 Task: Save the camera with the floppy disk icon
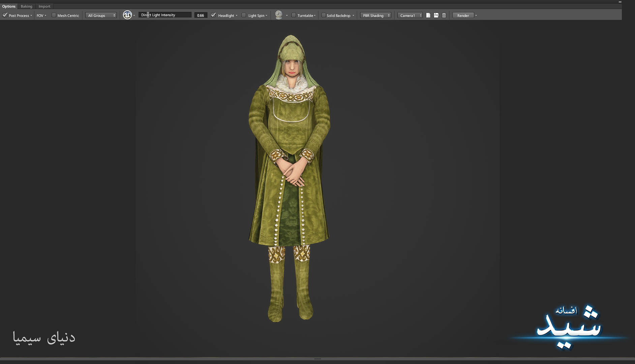pos(436,16)
